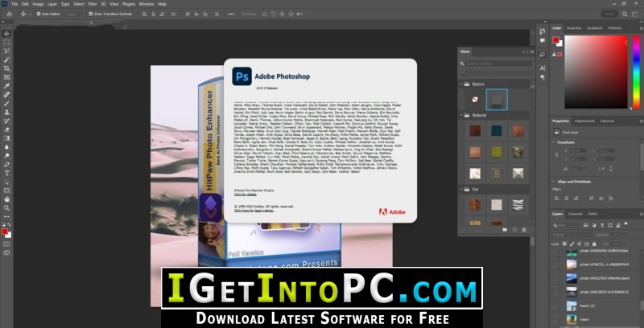The width and height of the screenshot is (644, 328).
Task: Select the Zoom tool in the toolbar
Action: (x=6, y=209)
